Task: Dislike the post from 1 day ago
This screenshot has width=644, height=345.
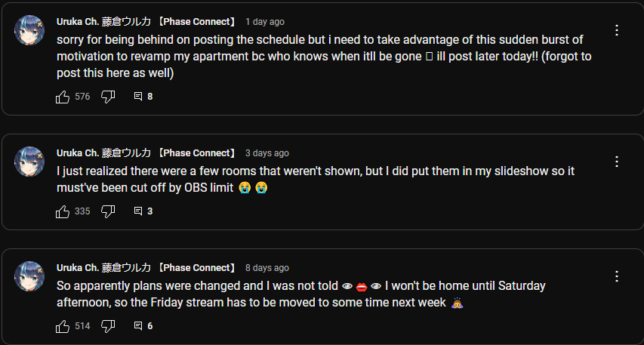Action: tap(108, 97)
